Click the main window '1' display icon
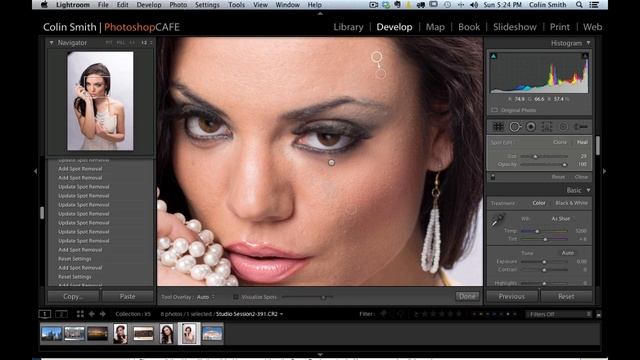Screen dimensions: 640x360 45,314
